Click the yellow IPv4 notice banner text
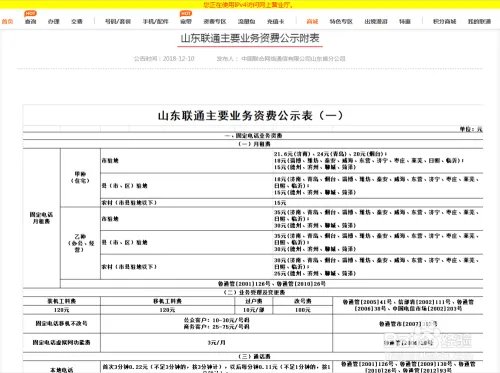Image resolution: width=500 pixels, height=373 pixels. click(x=249, y=5)
